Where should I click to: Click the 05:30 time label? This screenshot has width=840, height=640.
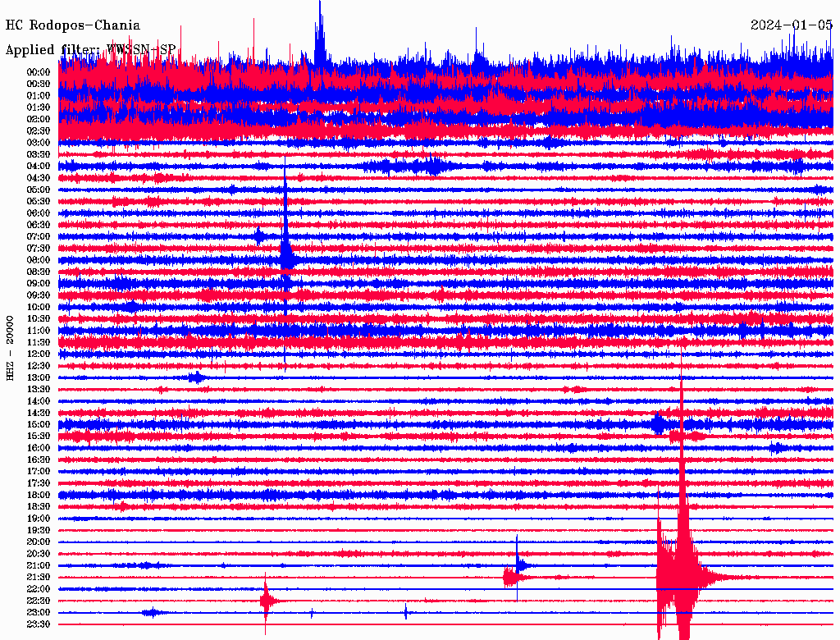[x=39, y=202]
